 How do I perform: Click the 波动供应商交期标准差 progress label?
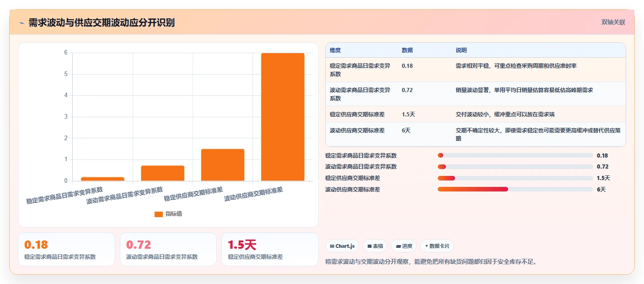click(x=353, y=189)
